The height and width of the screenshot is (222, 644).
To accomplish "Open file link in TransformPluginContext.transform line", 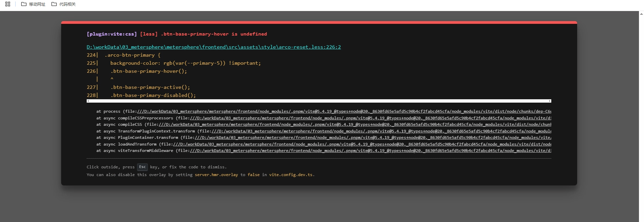I will [x=381, y=131].
